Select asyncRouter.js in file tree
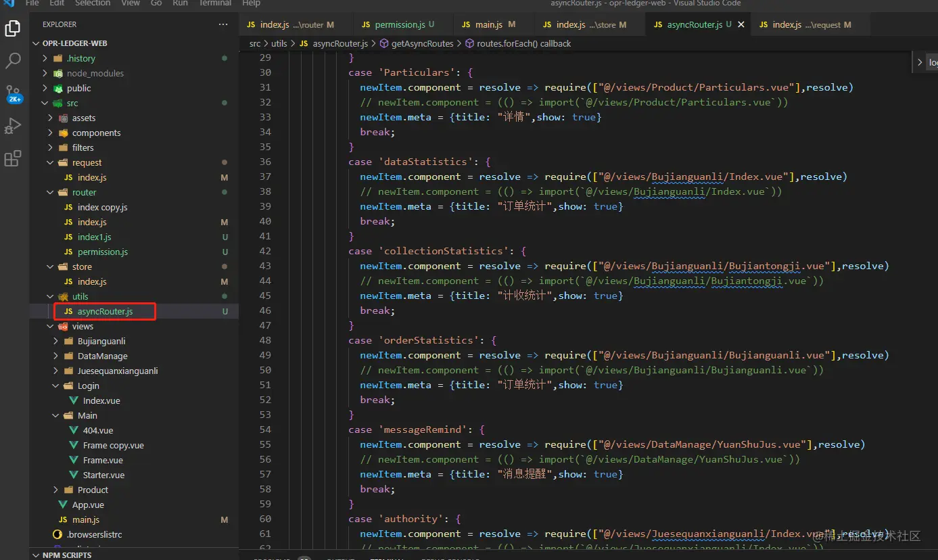This screenshot has height=560, width=938. [x=134, y=311]
